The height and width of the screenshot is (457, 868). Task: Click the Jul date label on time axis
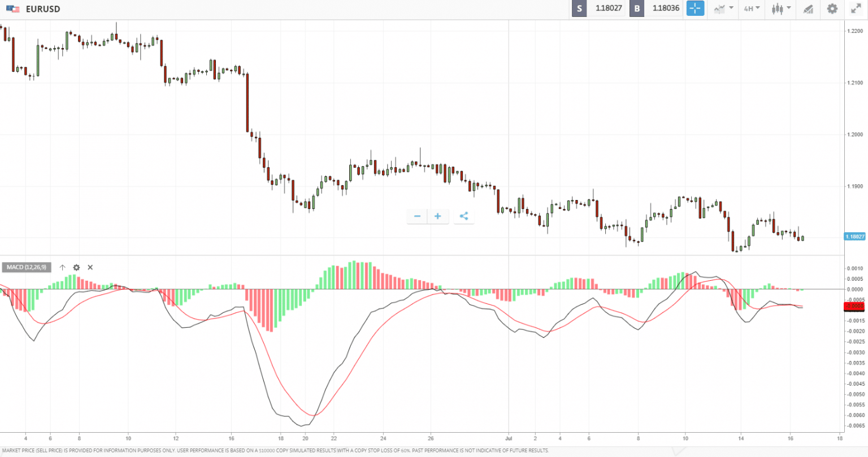509,438
